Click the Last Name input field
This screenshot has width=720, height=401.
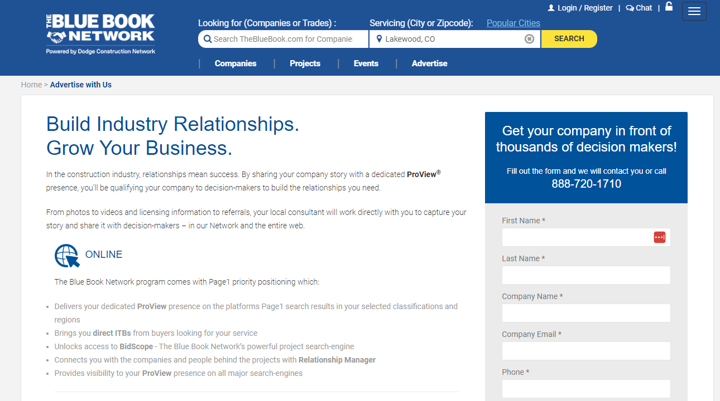click(585, 275)
